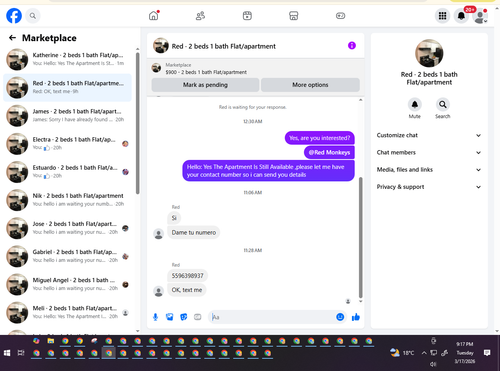Select Red's conversation in the list
Screen dimensions: 500x371
tap(67, 87)
